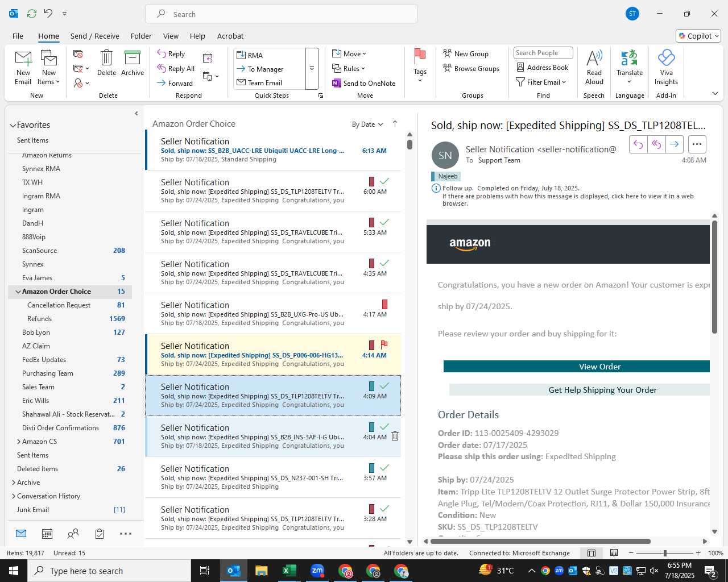Click the Mail icon in navigation bar
Screen dimensions: 728x582
tap(21, 533)
